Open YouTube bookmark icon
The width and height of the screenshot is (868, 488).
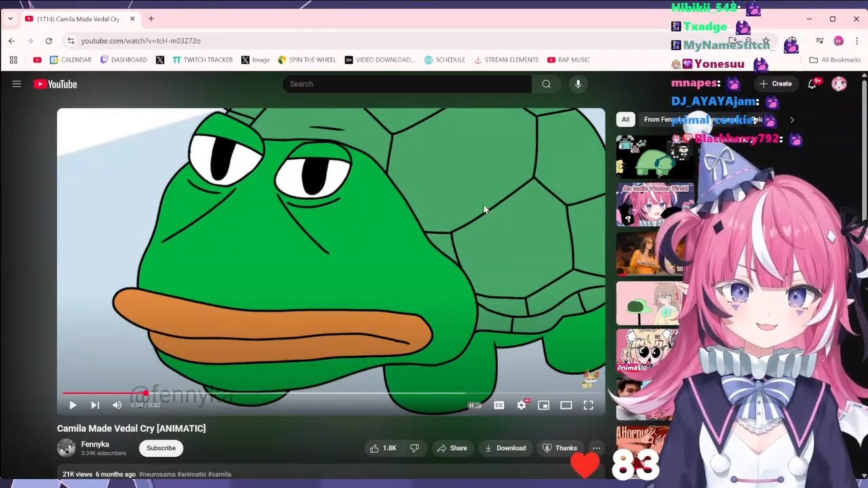tap(37, 60)
